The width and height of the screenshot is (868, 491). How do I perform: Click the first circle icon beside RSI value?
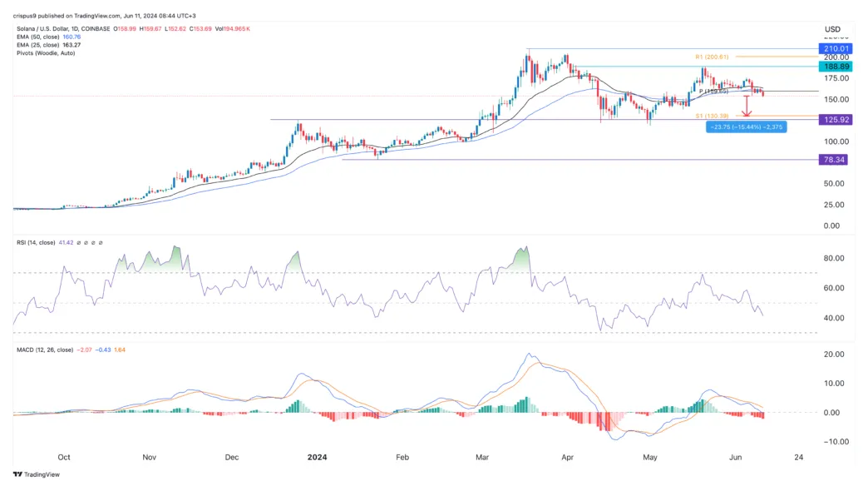[78, 242]
